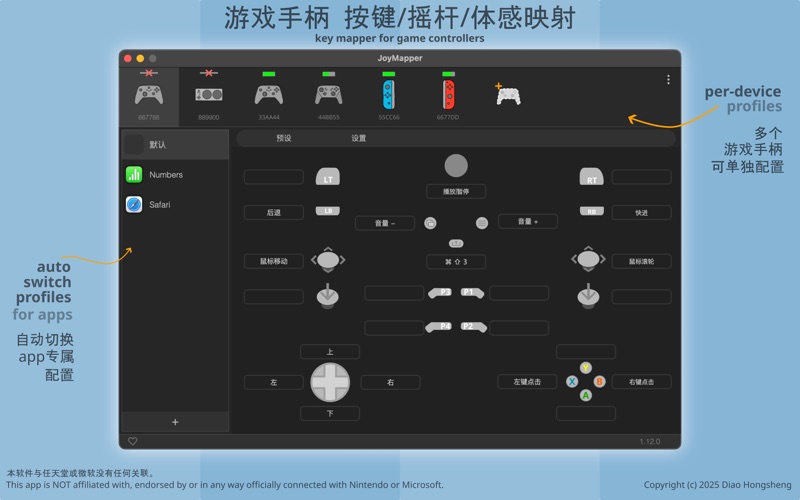800x500 pixels.
Task: Click the right stick press icon
Action: pyautogui.click(x=588, y=296)
